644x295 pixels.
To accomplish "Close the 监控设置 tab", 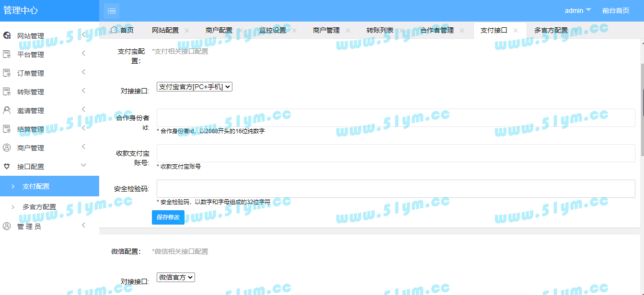I will pyautogui.click(x=294, y=30).
